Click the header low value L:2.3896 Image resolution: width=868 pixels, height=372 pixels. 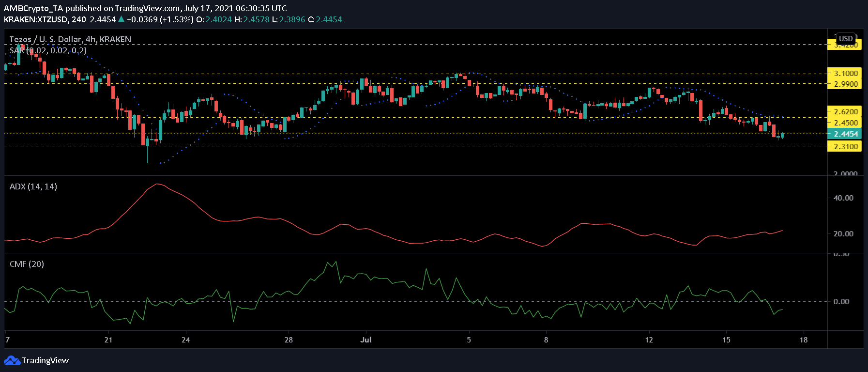point(289,19)
